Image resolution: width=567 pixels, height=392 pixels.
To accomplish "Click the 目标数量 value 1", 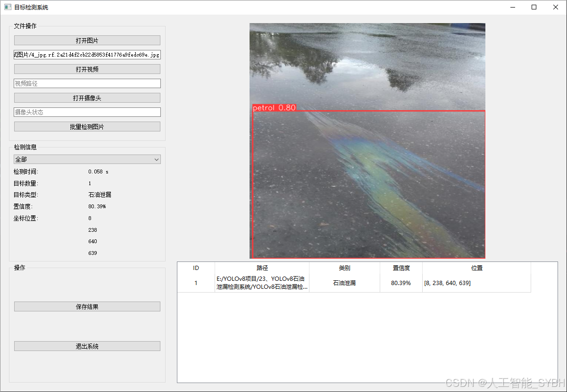I will [x=90, y=183].
